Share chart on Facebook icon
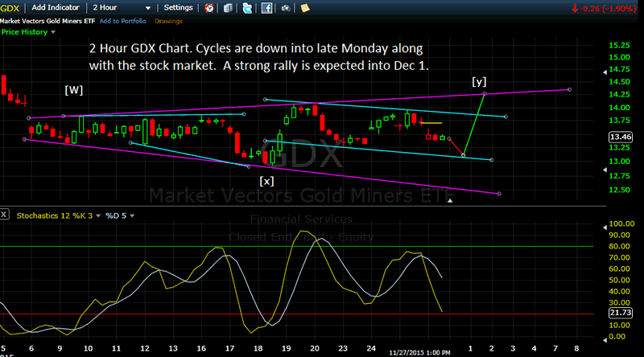This screenshot has width=644, height=357. 266,8
